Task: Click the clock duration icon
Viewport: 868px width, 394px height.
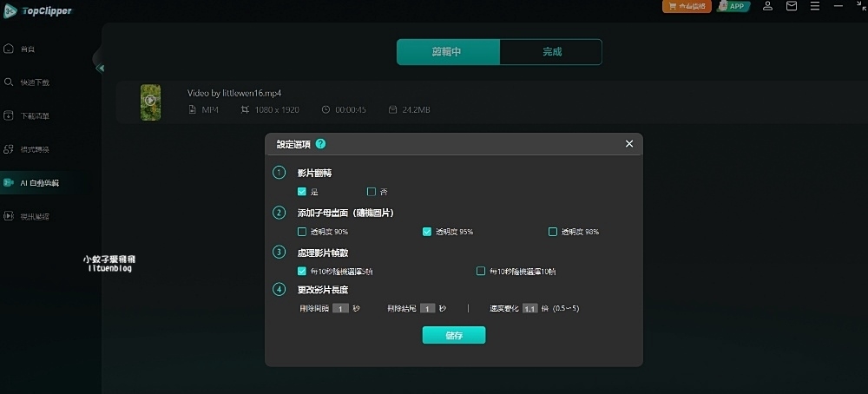Action: click(x=325, y=109)
